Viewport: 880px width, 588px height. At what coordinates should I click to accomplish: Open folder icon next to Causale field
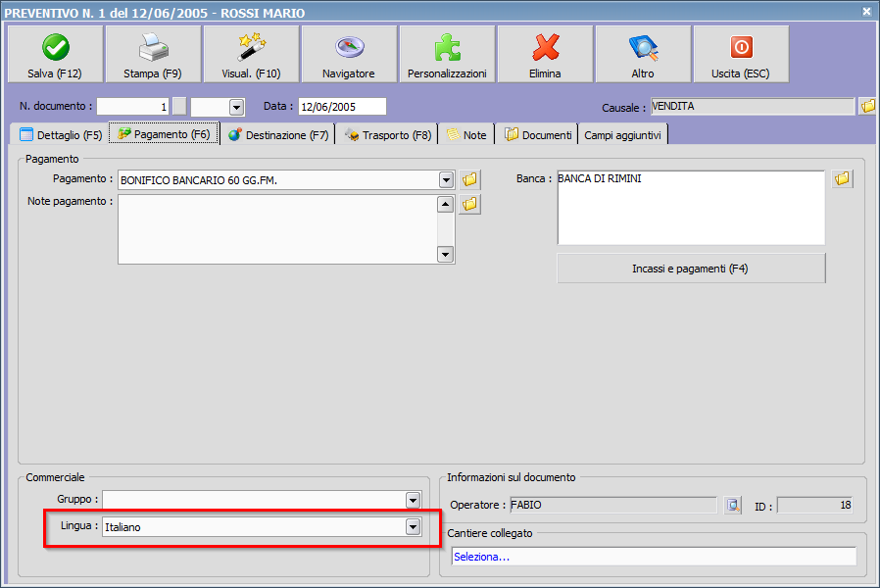click(x=867, y=106)
